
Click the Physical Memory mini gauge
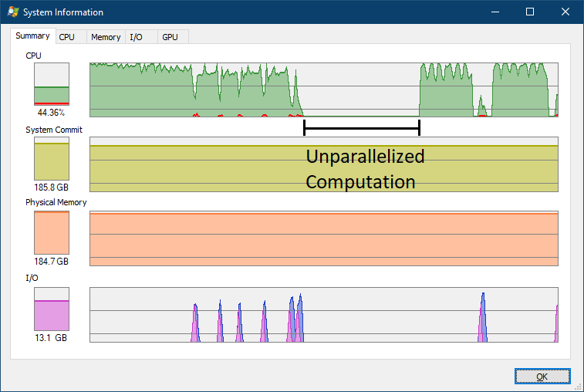point(52,232)
